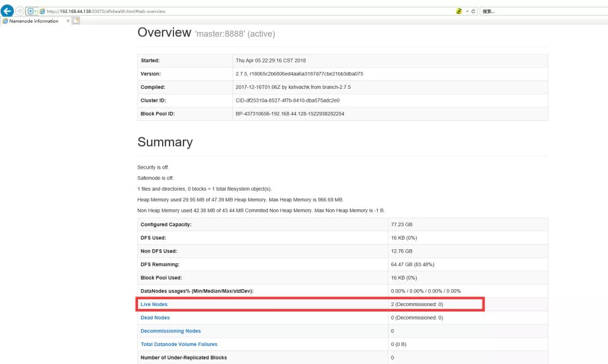The height and width of the screenshot is (364, 608).
Task: Expand the address bar history dropdown arrow
Action: [467, 11]
